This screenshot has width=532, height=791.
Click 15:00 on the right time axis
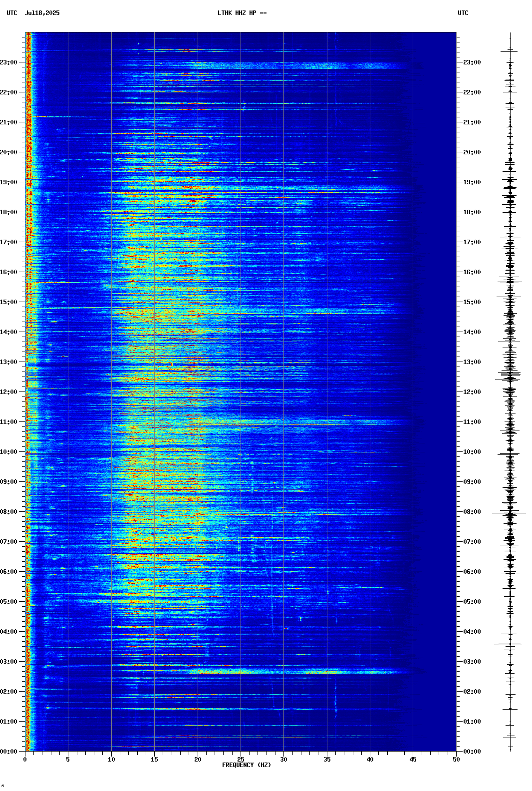point(472,302)
